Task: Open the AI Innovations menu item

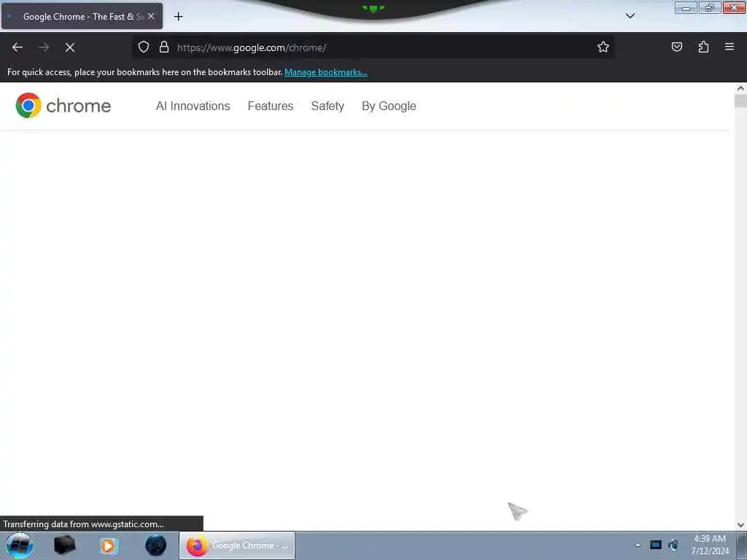Action: [x=193, y=106]
